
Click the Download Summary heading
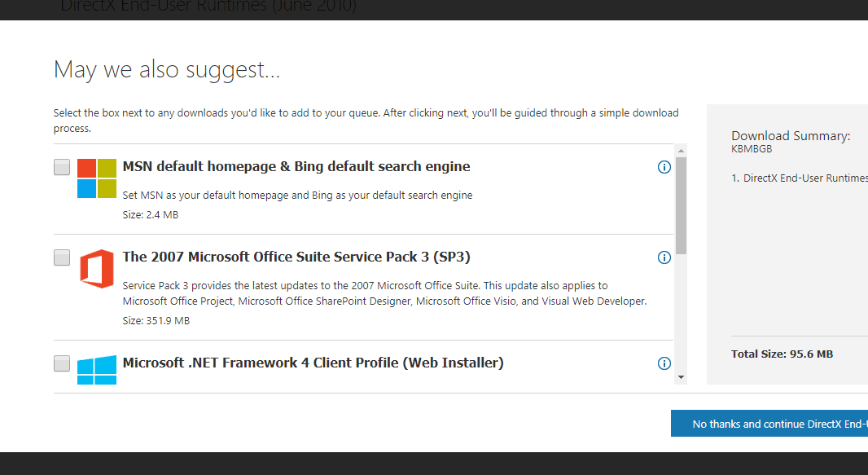click(791, 135)
